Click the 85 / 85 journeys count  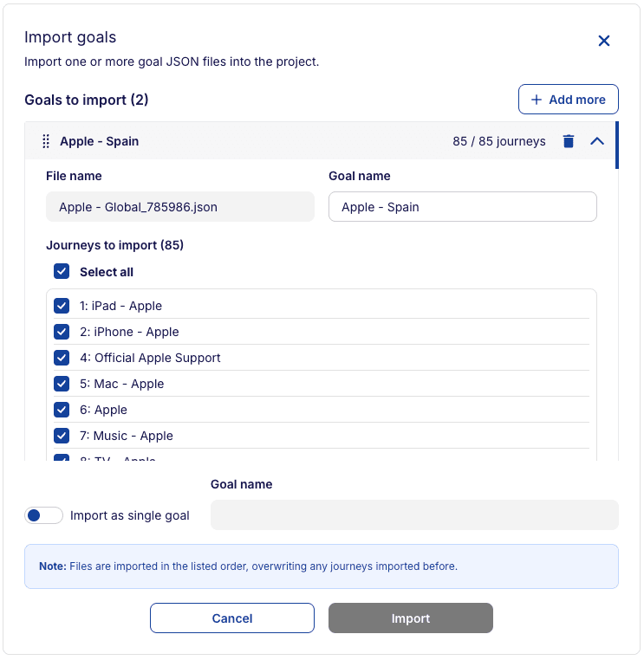tap(499, 141)
